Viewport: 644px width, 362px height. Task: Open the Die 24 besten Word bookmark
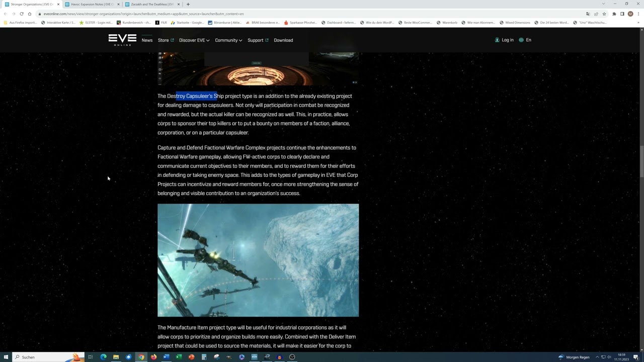click(551, 23)
